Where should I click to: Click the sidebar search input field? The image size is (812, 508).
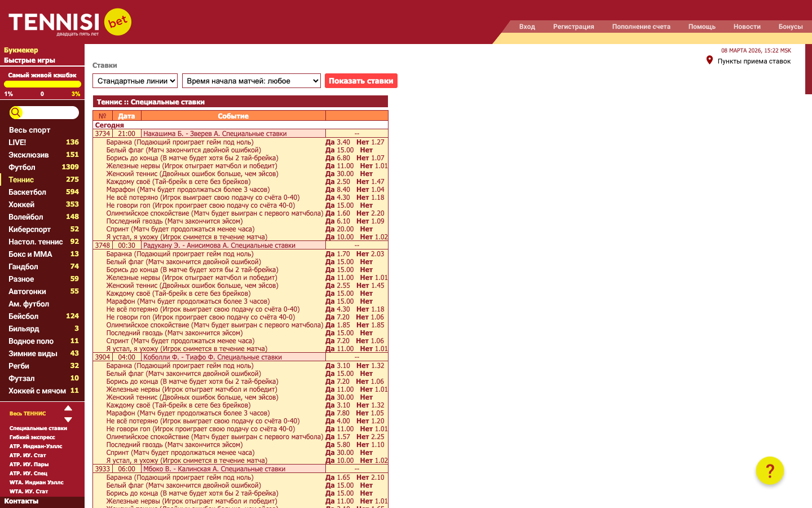51,113
